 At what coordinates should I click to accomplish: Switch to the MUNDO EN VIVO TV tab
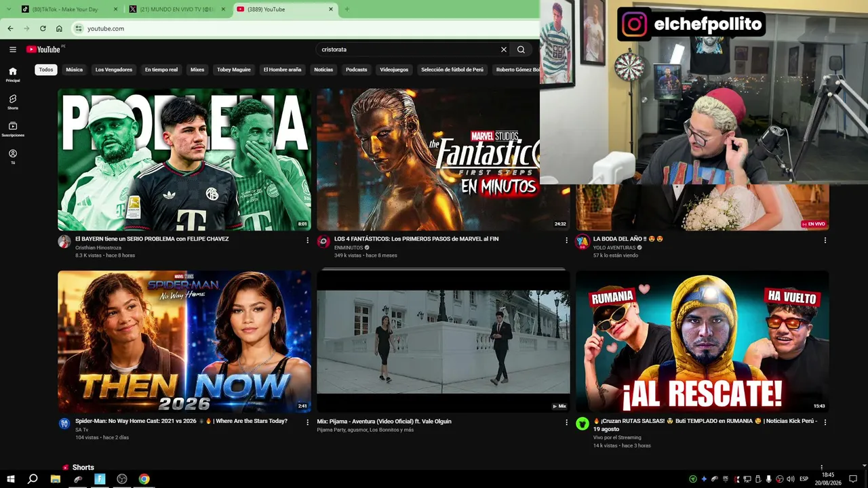pyautogui.click(x=176, y=9)
